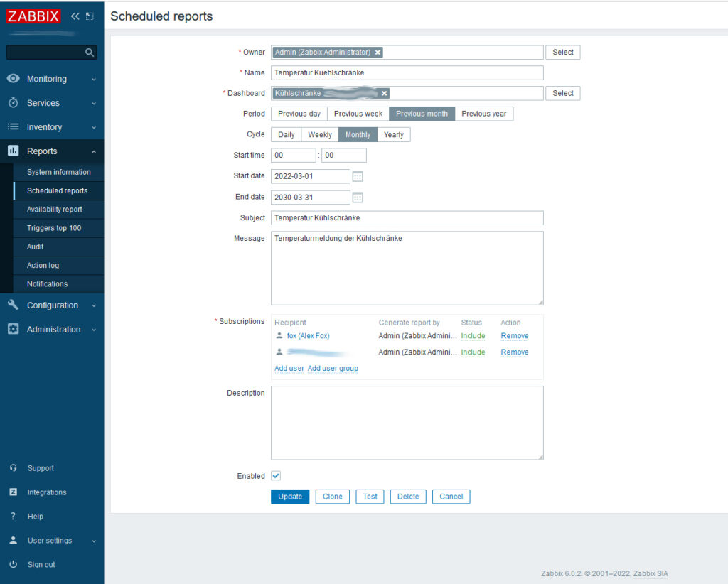Click the Add user group link
728x584 pixels.
coord(333,369)
